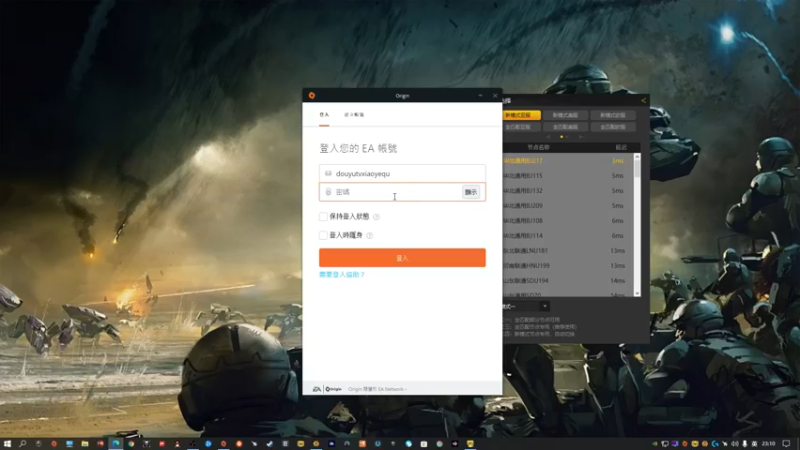Screen dimensions: 800x450
Task: Select the BJ114 node row
Action: click(x=568, y=236)
